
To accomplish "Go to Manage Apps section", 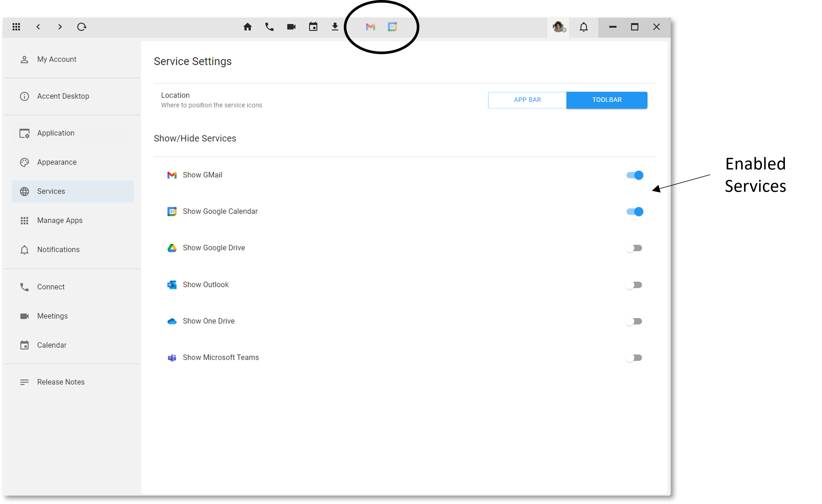I will coord(60,220).
